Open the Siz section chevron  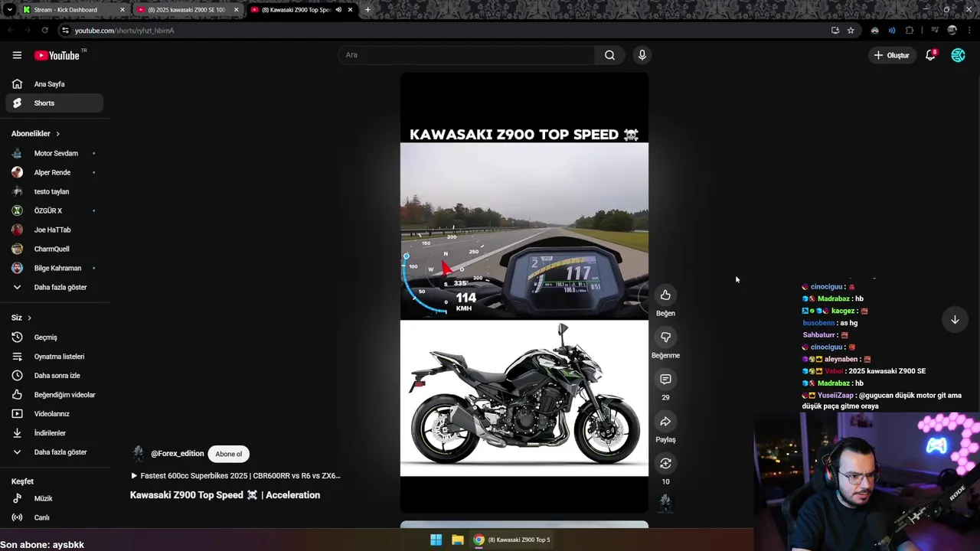tap(29, 318)
